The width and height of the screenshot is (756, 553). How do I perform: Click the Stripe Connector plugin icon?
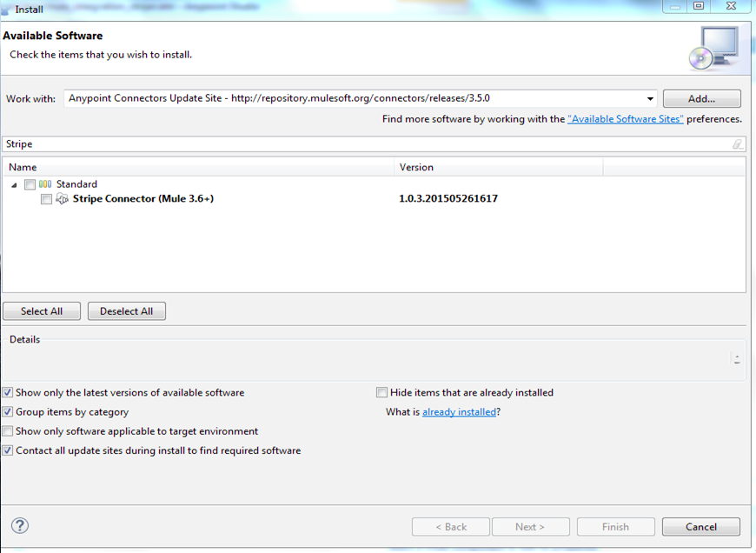point(63,198)
